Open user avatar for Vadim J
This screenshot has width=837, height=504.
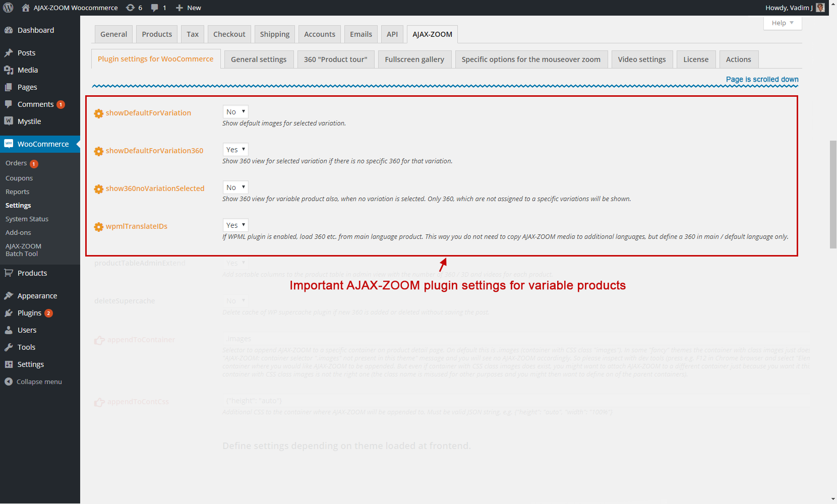coord(820,8)
